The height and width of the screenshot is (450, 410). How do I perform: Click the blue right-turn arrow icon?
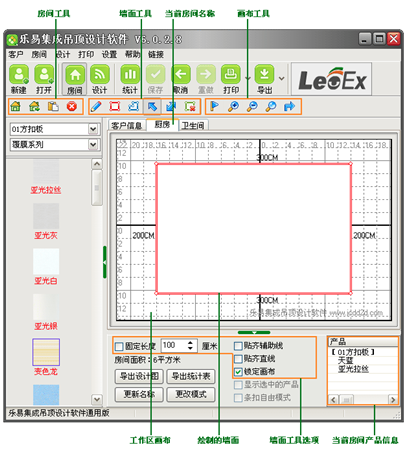[289, 107]
